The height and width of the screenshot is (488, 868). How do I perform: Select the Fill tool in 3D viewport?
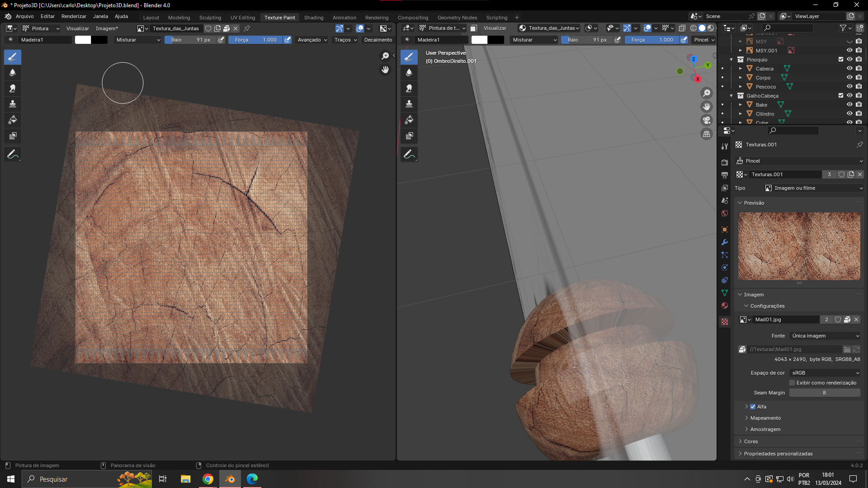(x=409, y=120)
